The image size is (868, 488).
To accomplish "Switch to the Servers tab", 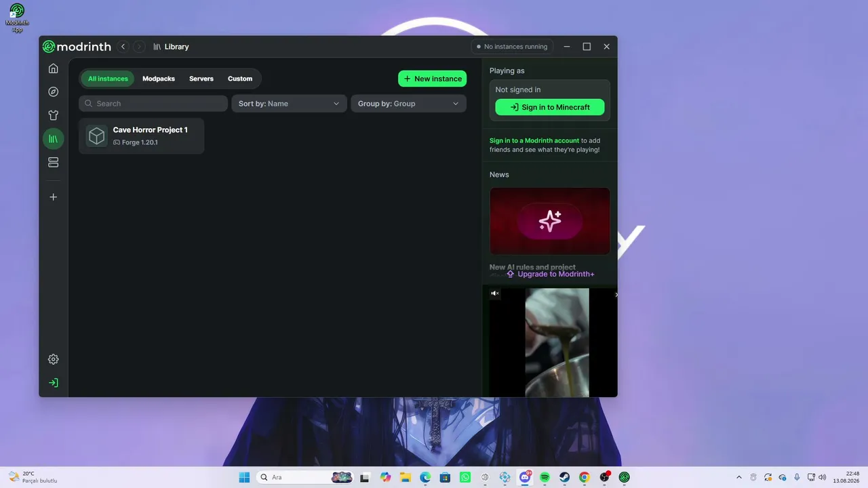I will [x=201, y=79].
